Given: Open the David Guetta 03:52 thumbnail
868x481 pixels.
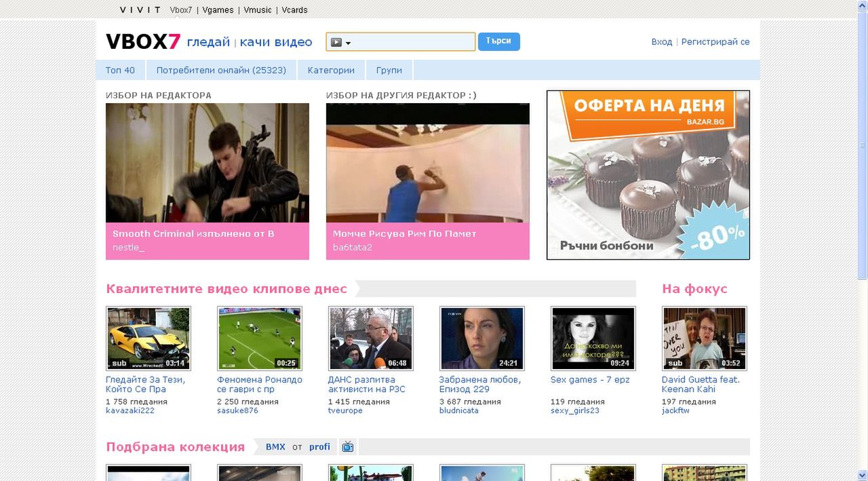Looking at the screenshot, I should click(705, 339).
